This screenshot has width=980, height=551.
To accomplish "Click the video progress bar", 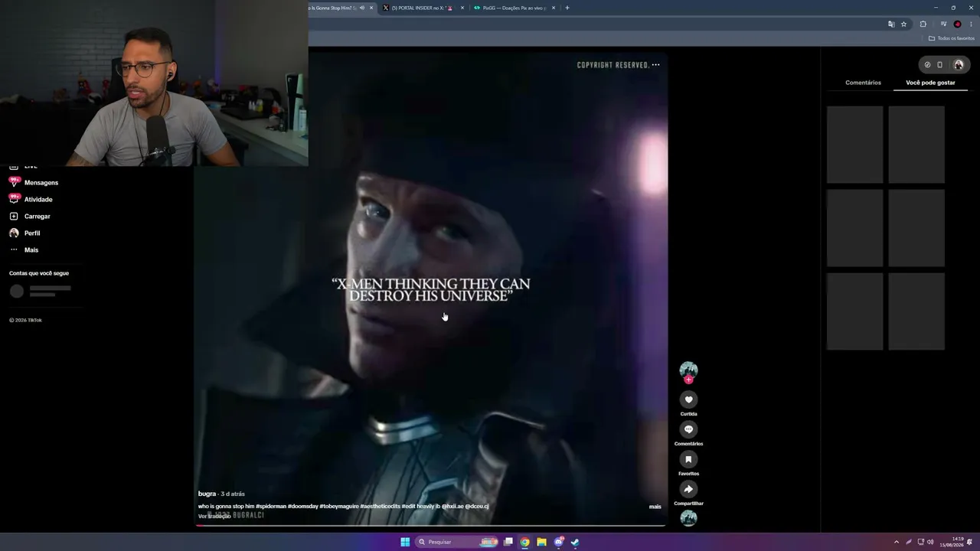I will [430, 525].
